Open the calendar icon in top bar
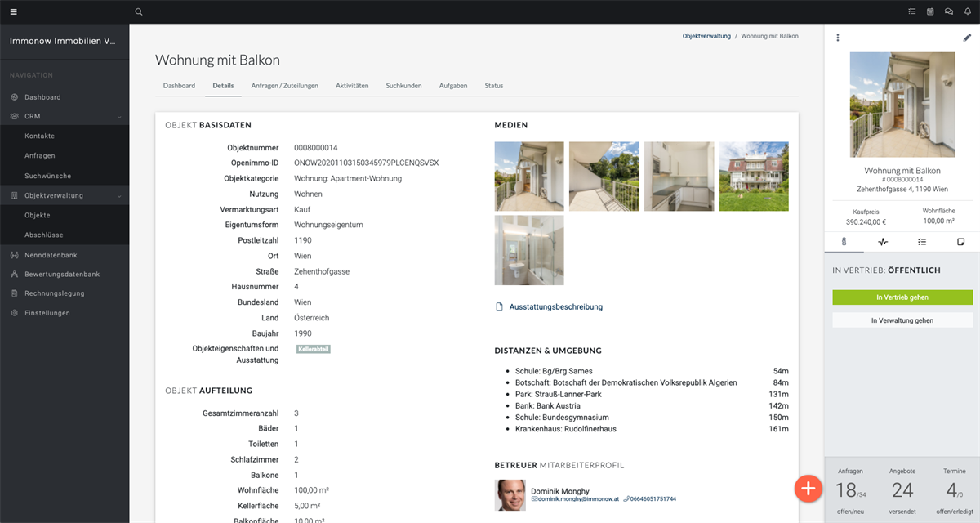The image size is (980, 523). (x=930, y=11)
